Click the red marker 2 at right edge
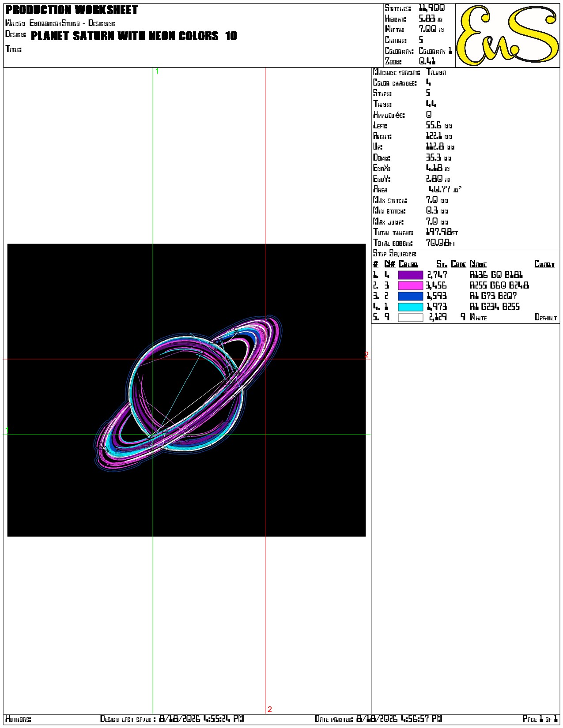Viewport: 563px width, 728px height. (367, 355)
